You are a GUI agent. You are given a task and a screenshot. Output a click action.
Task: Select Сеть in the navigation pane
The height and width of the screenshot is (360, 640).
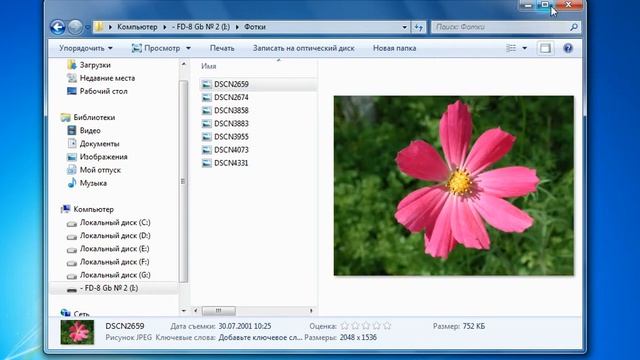(x=81, y=313)
